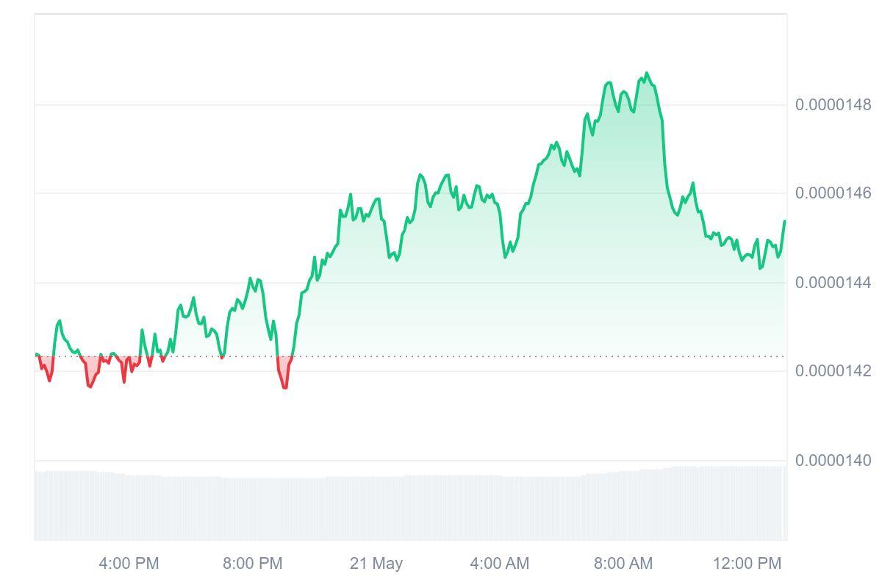Select the 8:00 AM time label
Viewport: 882px width, 588px height.
tap(623, 564)
